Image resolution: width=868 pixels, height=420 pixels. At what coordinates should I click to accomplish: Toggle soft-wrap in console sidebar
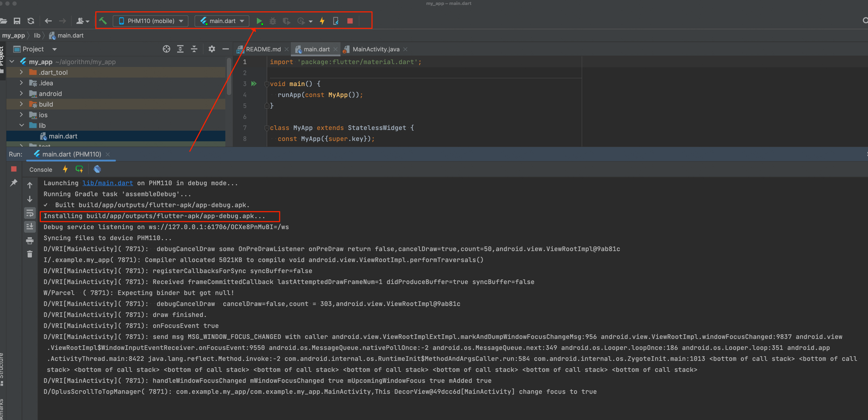pos(30,213)
